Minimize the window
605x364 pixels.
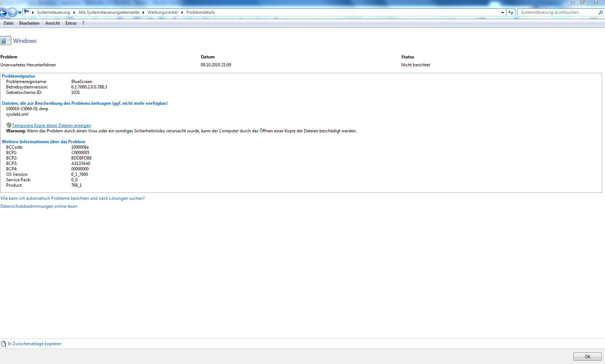pyautogui.click(x=573, y=2)
